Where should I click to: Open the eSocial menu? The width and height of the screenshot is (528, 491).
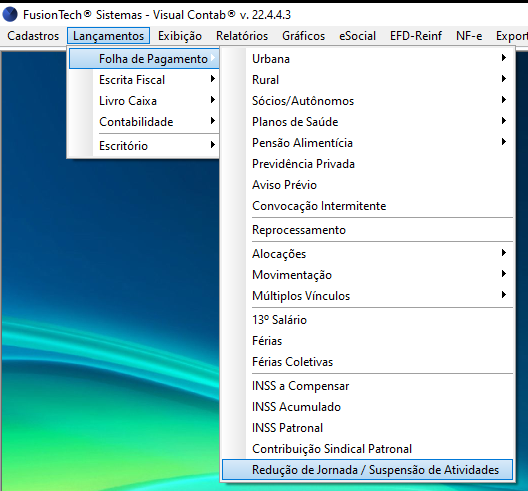coord(357,36)
